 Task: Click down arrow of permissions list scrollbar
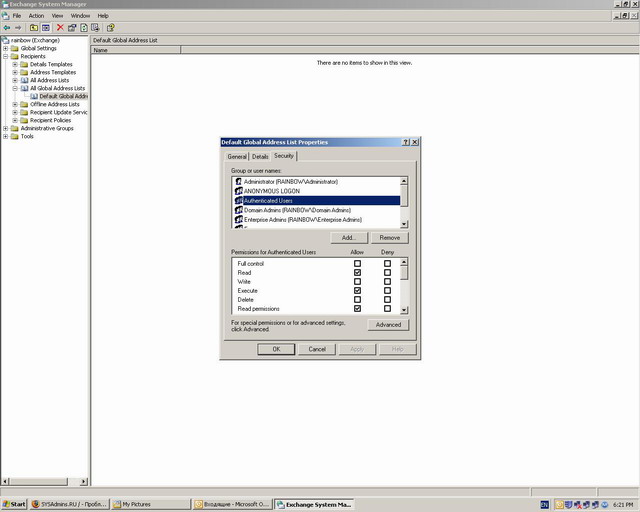[x=404, y=310]
